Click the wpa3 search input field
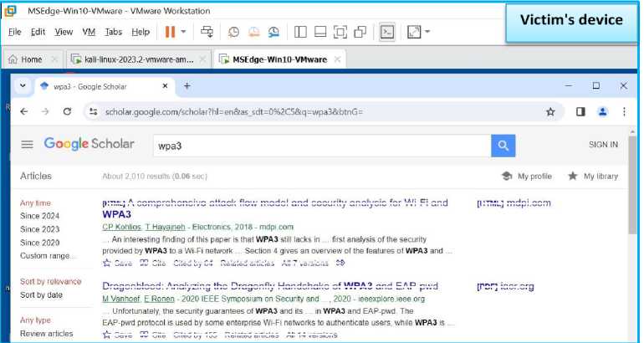The image size is (644, 343). [322, 146]
